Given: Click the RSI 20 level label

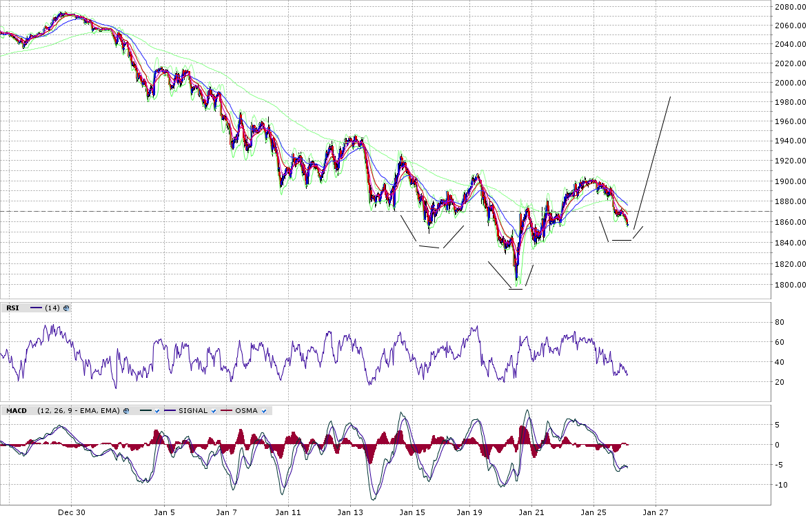Looking at the screenshot, I should pyautogui.click(x=780, y=382).
